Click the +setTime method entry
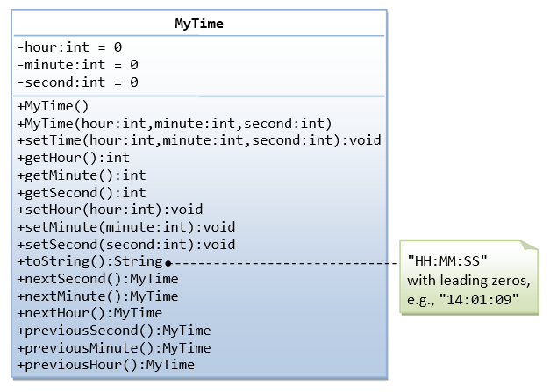Screen dimensions: 550x392 (198, 141)
